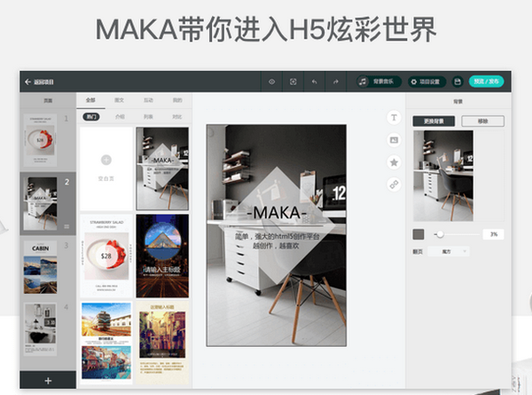Select the 对比 filter category
This screenshot has width=532, height=395.
pos(177,117)
